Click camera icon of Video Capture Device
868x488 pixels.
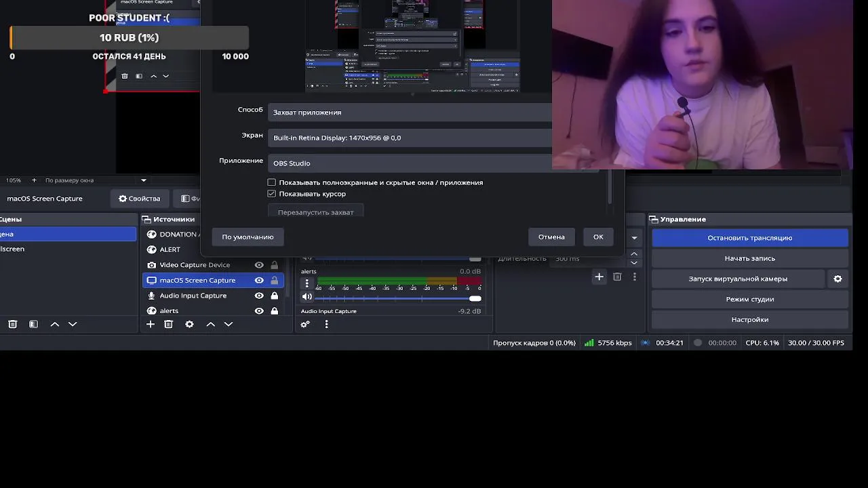[x=152, y=265]
